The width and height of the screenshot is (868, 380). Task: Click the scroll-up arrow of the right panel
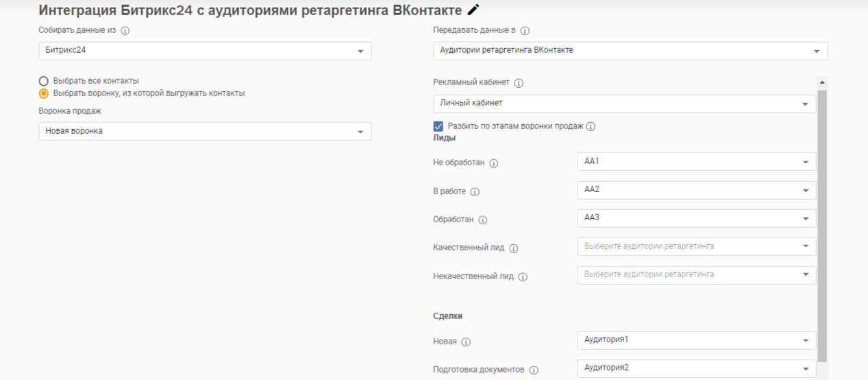click(822, 82)
